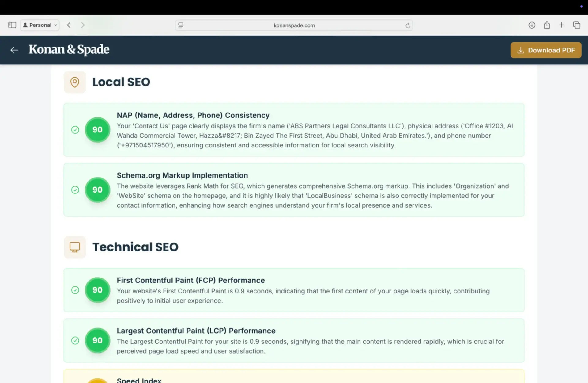Toggle the Safari sidebar icon

pyautogui.click(x=12, y=25)
